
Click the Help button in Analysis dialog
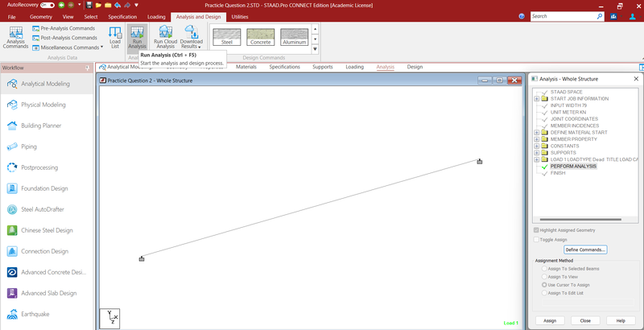(x=621, y=320)
